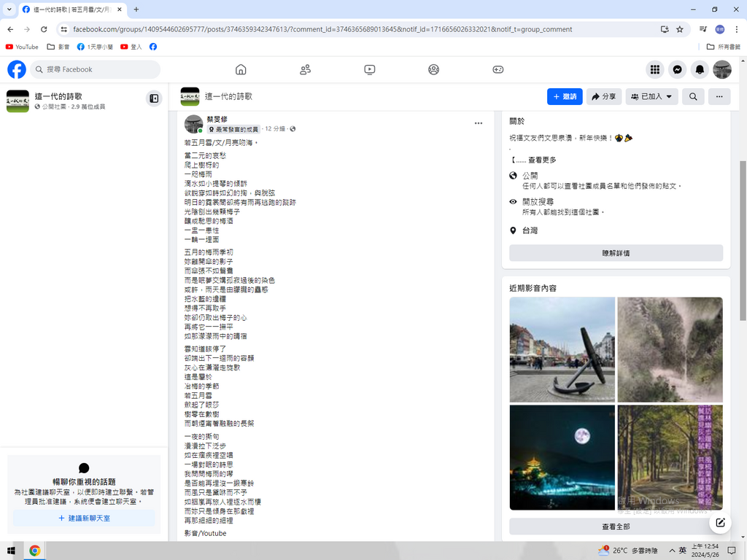This screenshot has width=747, height=560.
Task: Open the notifications bell
Action: [700, 69]
